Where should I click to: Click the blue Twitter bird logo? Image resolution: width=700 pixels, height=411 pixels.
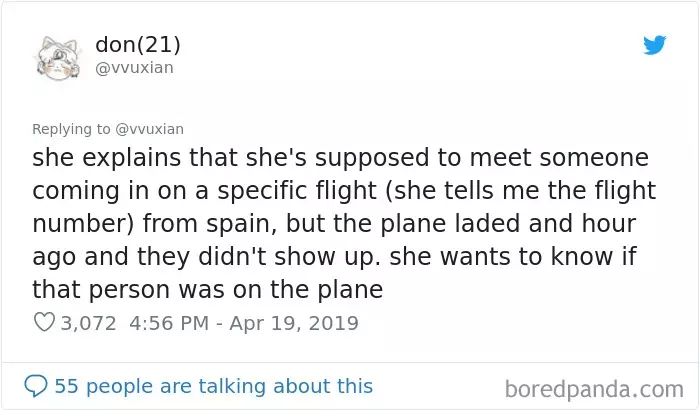[x=655, y=45]
